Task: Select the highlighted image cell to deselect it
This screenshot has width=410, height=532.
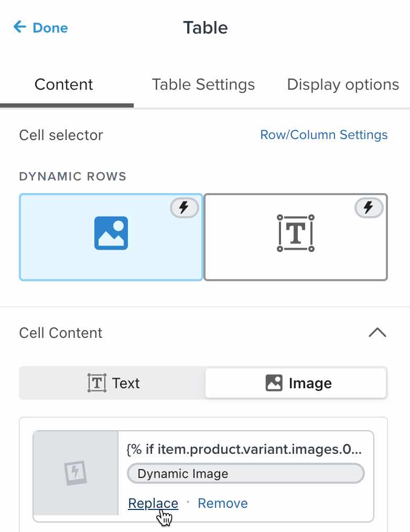Action: tap(111, 237)
